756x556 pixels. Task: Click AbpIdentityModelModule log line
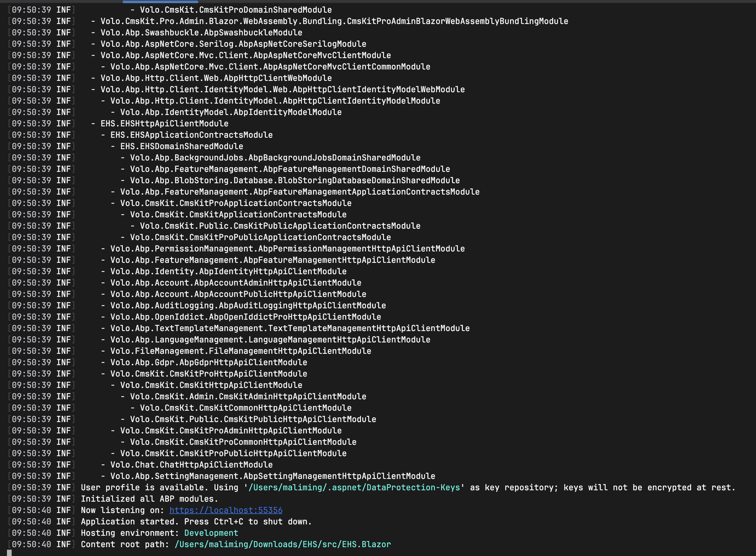(x=231, y=112)
